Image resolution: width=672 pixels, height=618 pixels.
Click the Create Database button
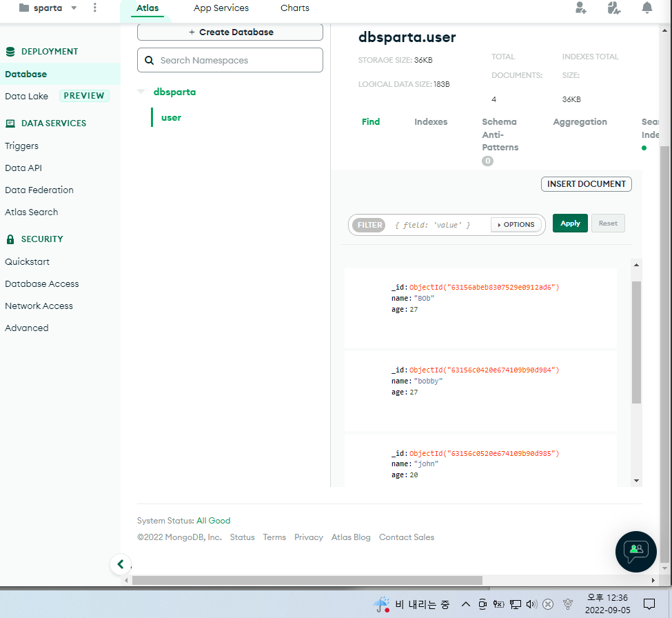(x=230, y=32)
